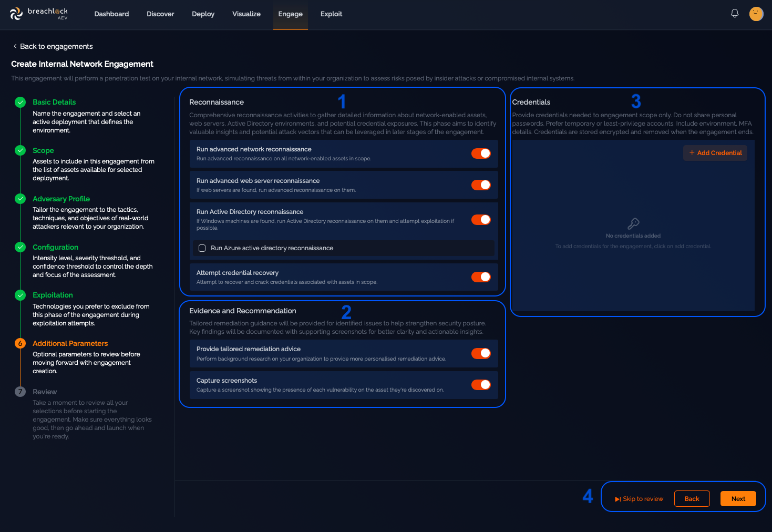Click the Reconnaissance section heading

click(217, 102)
